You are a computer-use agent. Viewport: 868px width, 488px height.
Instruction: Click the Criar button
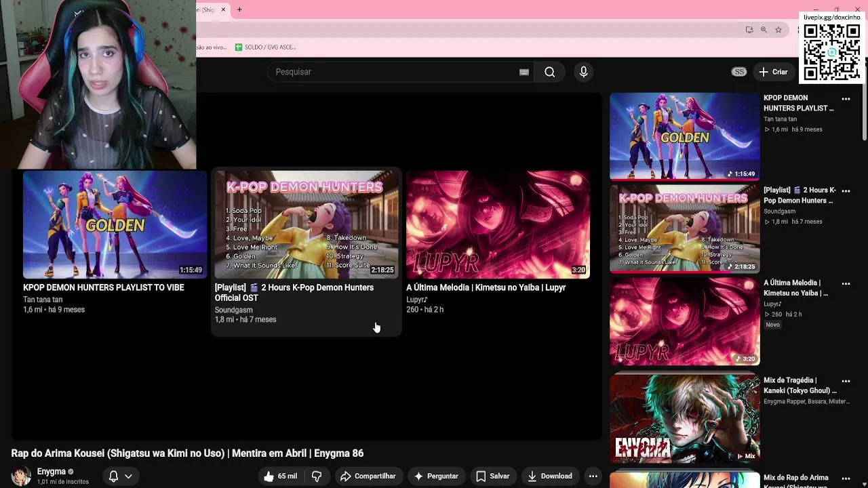pos(773,72)
